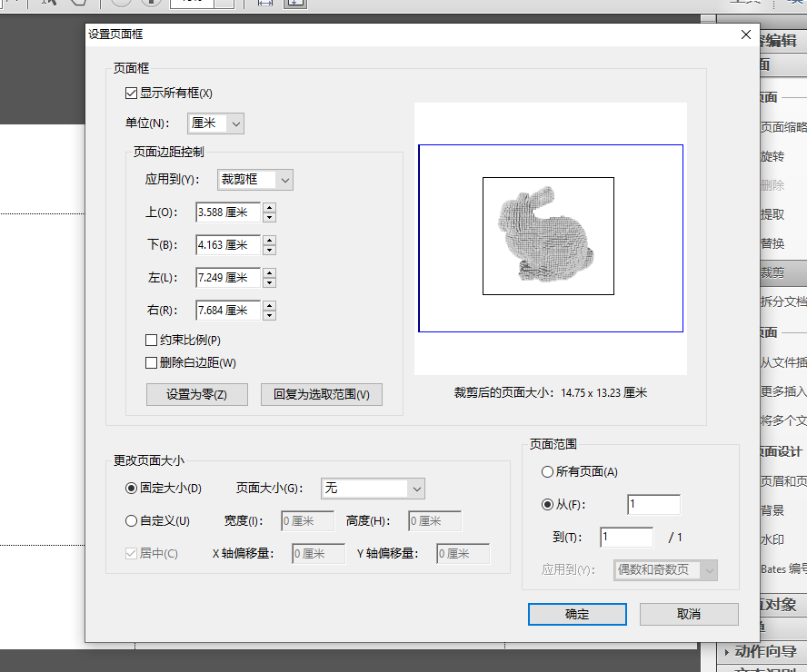Click 水印 in the right tools panel
This screenshot has height=672, width=807.
(772, 539)
